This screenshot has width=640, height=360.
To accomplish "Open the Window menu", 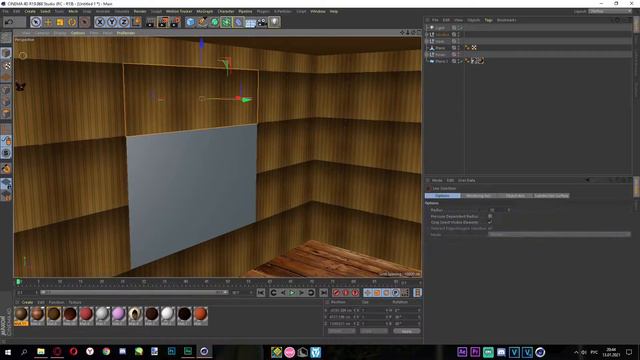I will click(318, 11).
